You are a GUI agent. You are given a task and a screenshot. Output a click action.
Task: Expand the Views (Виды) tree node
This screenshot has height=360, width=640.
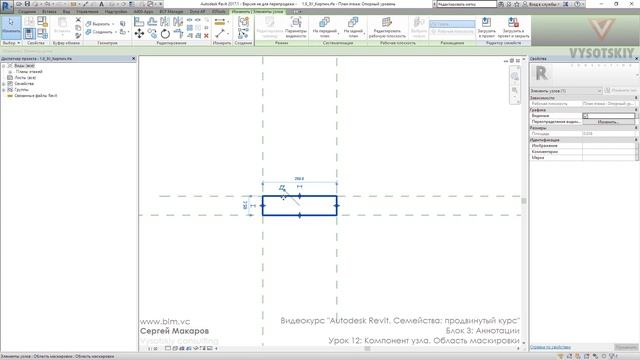click(4, 66)
